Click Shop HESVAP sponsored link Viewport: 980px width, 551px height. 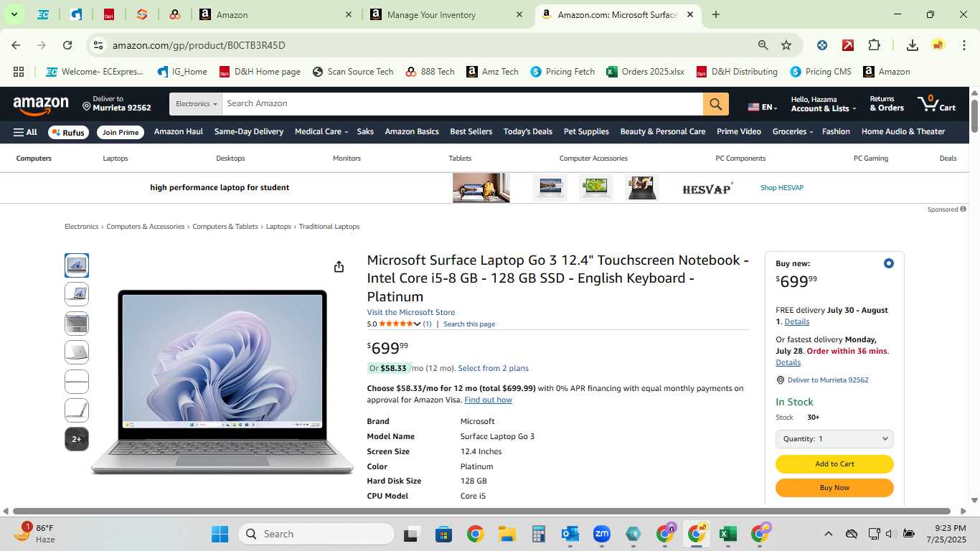click(782, 188)
